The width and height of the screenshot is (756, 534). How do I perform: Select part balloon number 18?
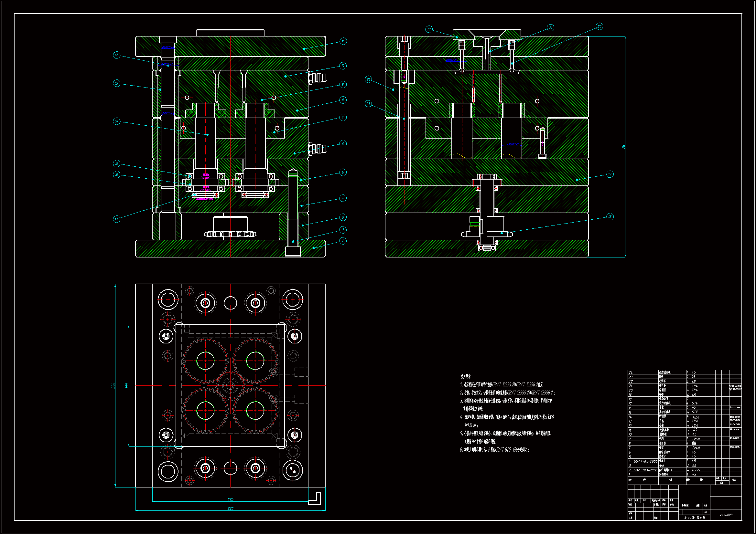point(610,217)
